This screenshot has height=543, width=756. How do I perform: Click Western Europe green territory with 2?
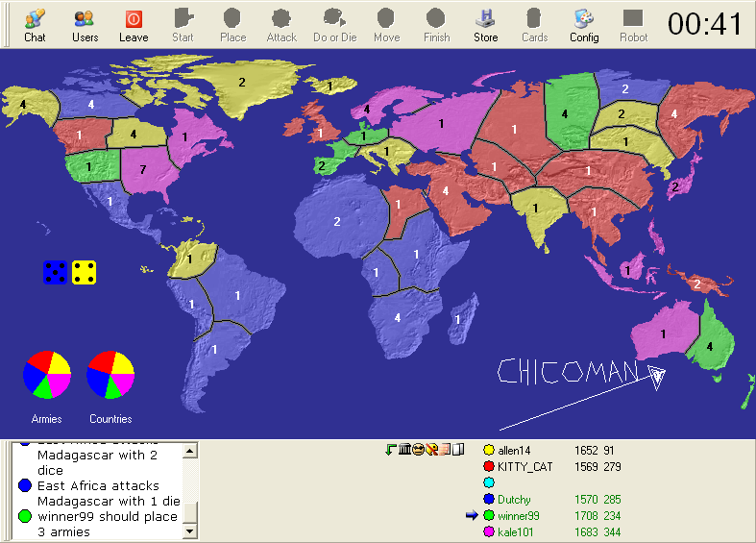[x=322, y=166]
